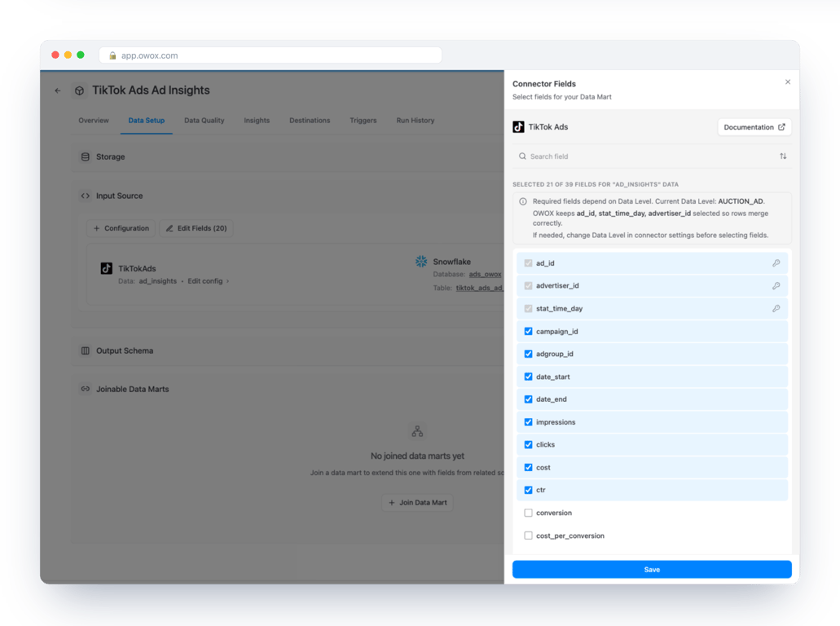
Task: Click the TikTok logo in Connector Fields panel
Action: coord(518,127)
